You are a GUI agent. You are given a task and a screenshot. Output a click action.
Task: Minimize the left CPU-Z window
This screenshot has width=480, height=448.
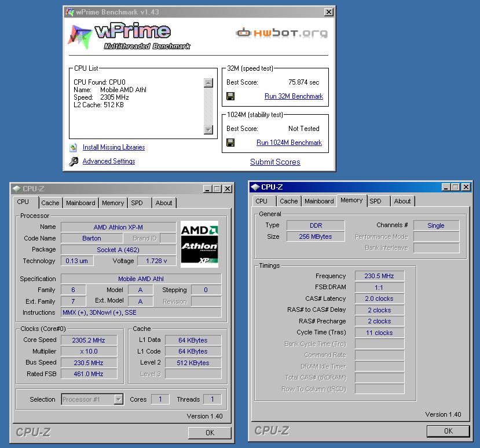point(207,189)
